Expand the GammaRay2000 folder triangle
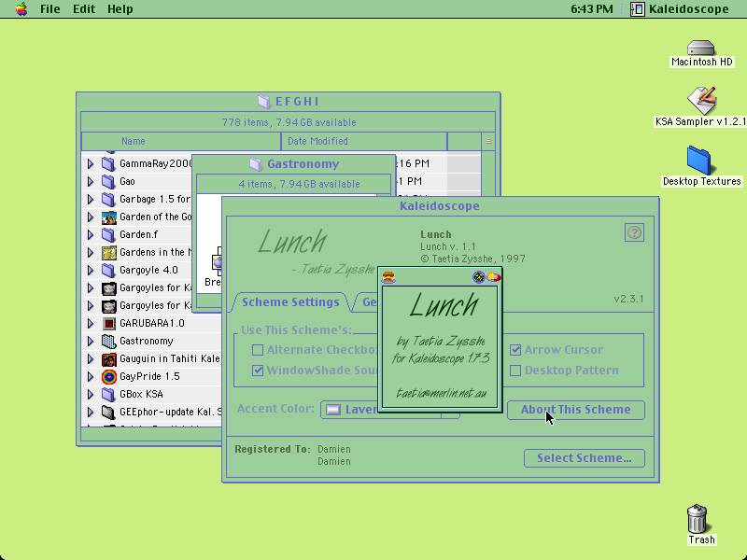This screenshot has height=560, width=747. tap(91, 164)
